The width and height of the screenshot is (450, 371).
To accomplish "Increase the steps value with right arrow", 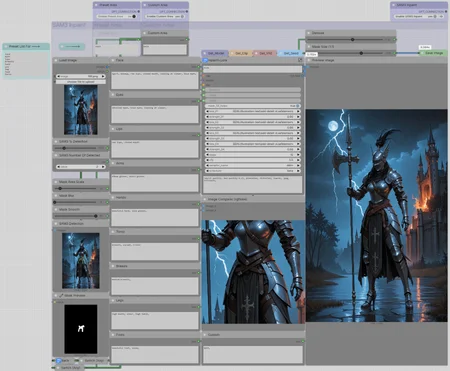I will (x=298, y=155).
